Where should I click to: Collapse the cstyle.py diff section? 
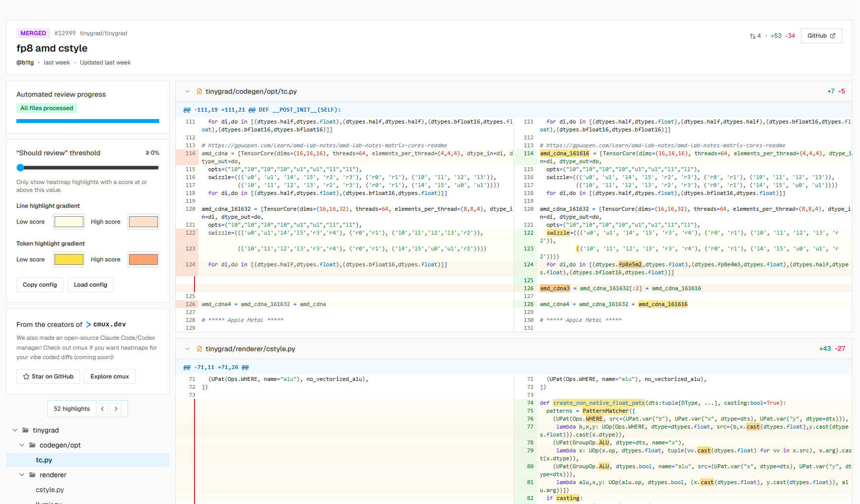tap(188, 349)
